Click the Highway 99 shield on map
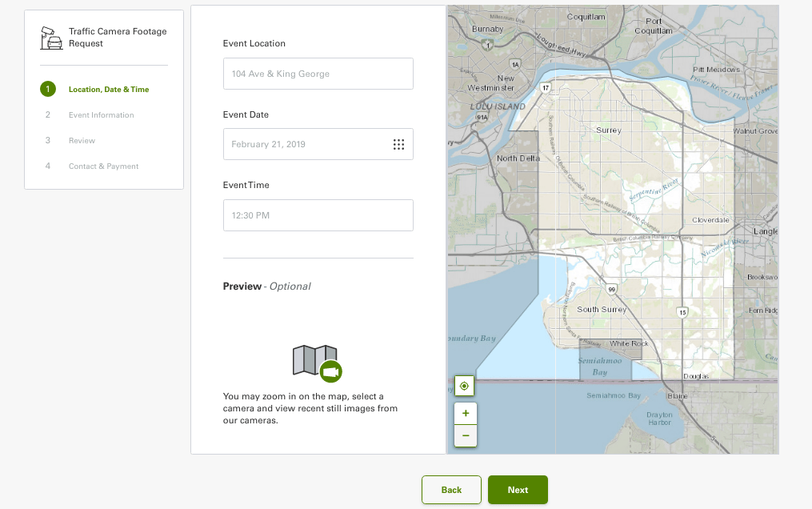The image size is (812, 509). point(610,289)
